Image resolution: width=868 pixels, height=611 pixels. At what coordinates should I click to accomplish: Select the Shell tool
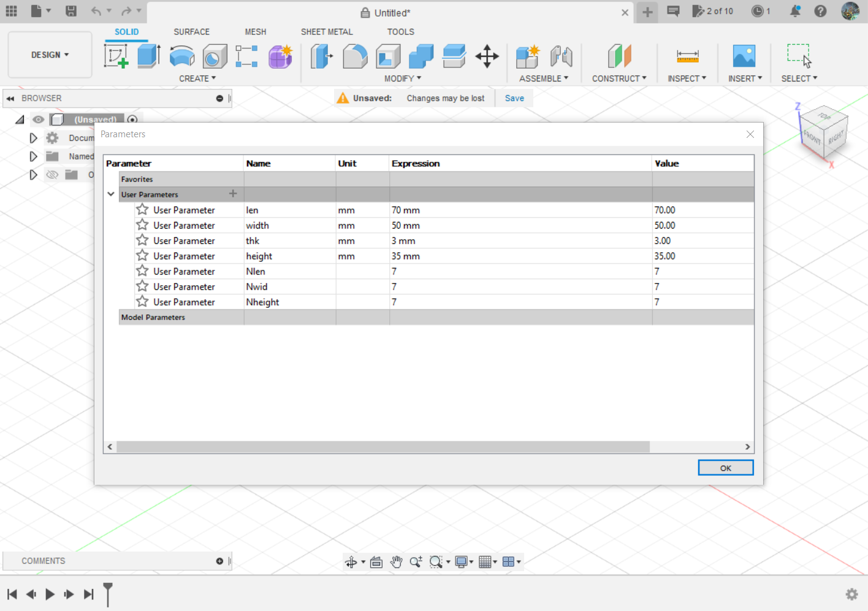coord(388,56)
